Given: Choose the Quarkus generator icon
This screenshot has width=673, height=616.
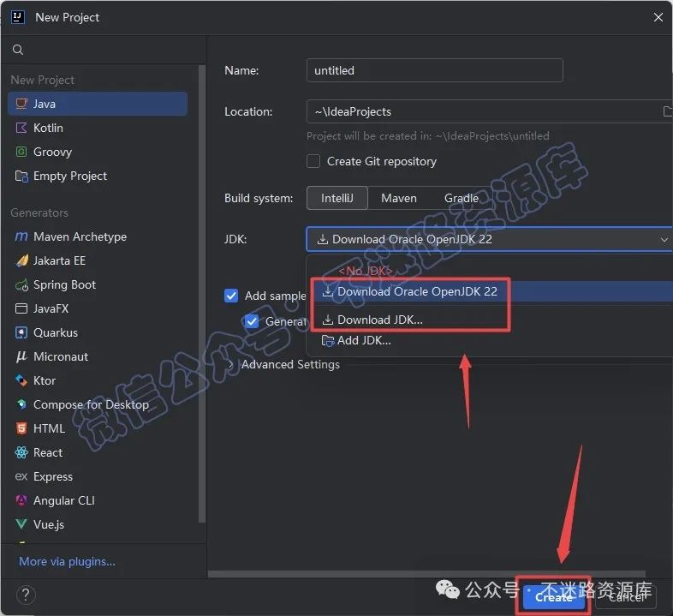Looking at the screenshot, I should (x=21, y=332).
